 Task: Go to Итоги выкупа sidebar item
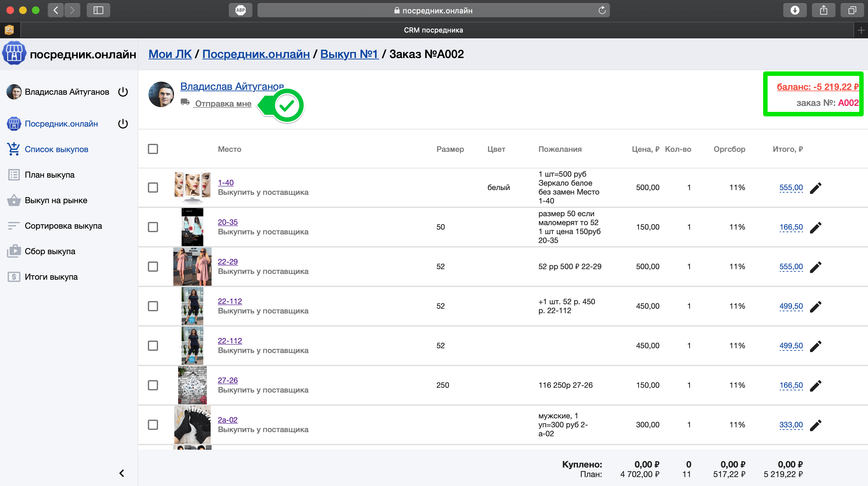(x=51, y=277)
